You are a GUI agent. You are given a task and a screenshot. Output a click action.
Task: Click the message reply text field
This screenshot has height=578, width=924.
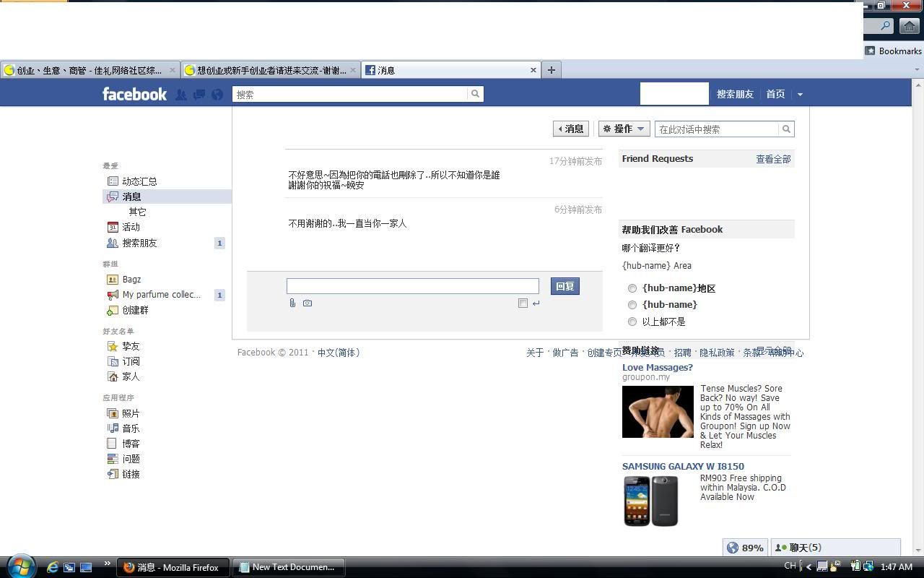point(412,286)
